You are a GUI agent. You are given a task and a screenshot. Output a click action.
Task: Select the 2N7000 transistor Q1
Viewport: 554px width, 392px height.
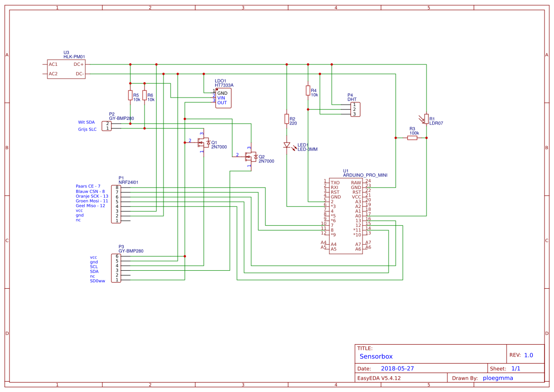coord(204,143)
